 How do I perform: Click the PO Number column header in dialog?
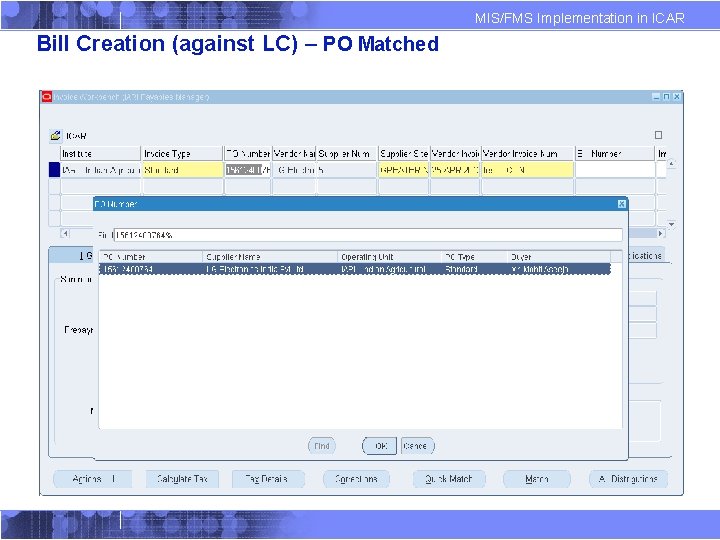(151, 257)
